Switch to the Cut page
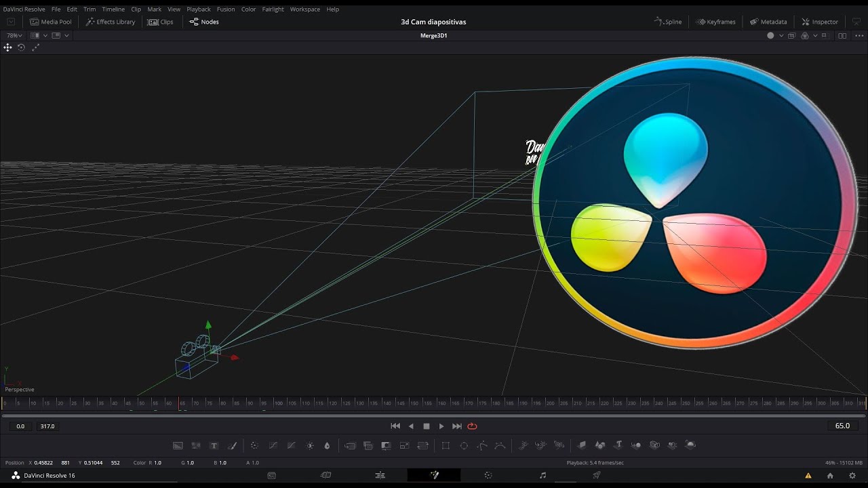 point(325,476)
